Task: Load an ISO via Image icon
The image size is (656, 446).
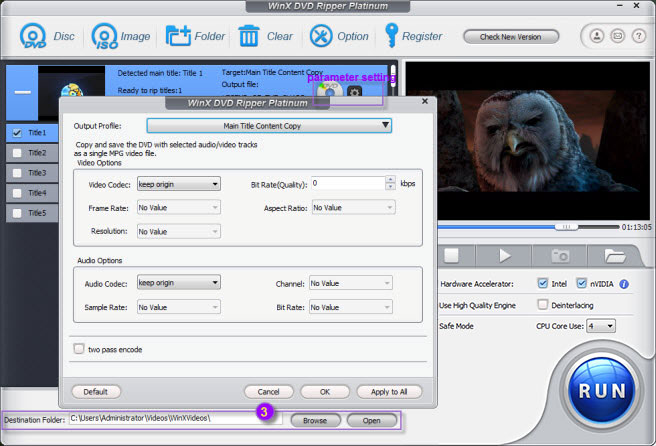Action: (x=105, y=36)
